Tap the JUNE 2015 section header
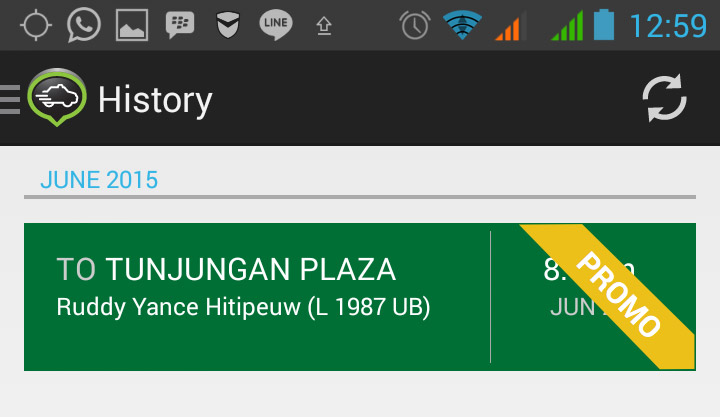720x417 pixels. tap(99, 180)
